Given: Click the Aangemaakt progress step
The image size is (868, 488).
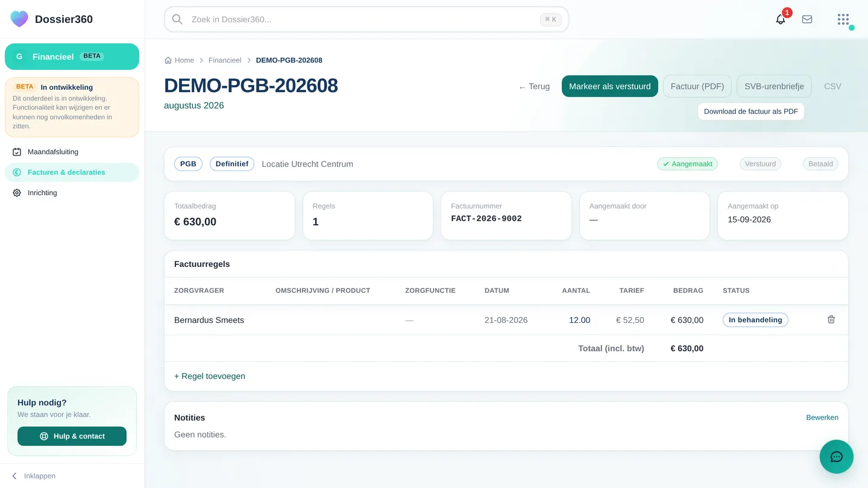Looking at the screenshot, I should click(x=687, y=164).
